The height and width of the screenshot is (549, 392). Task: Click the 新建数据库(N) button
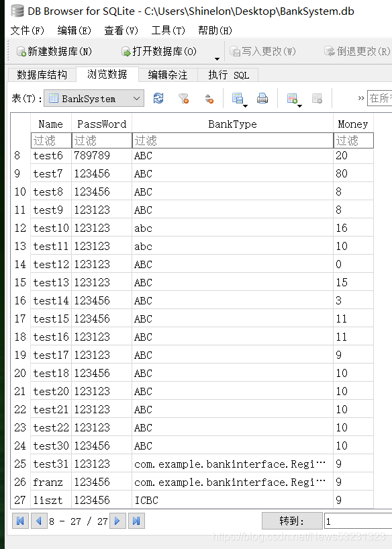pos(54,52)
